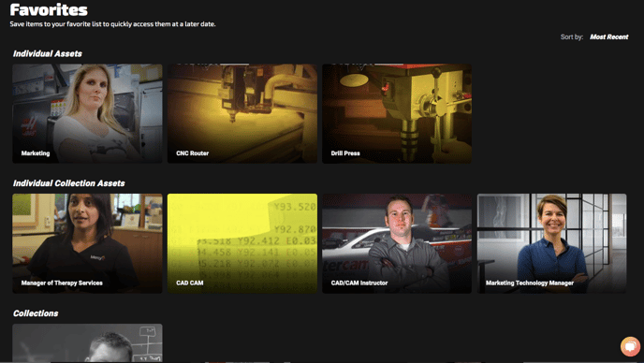Select the Drill Press asset card
Viewport: 644px width, 363px height.
tap(397, 113)
